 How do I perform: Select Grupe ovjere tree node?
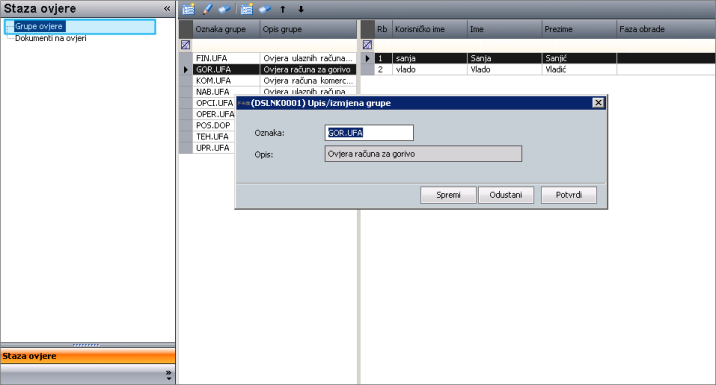39,26
